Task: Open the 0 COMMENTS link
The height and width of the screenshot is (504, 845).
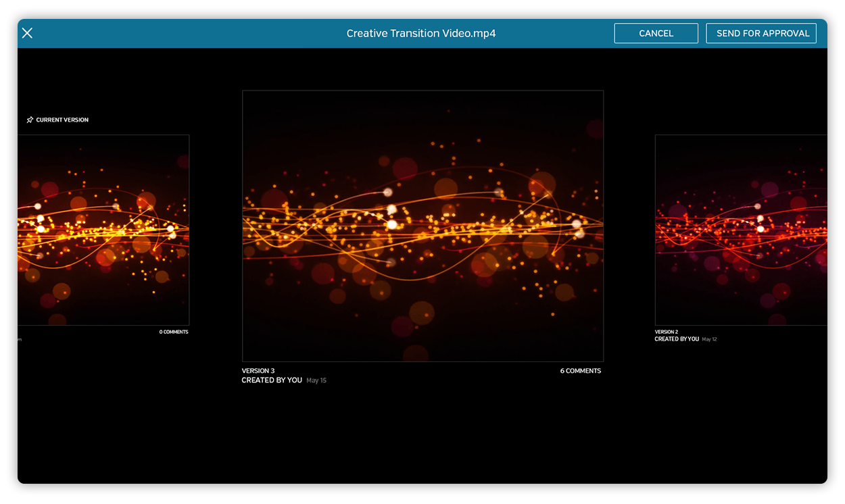Action: [174, 332]
